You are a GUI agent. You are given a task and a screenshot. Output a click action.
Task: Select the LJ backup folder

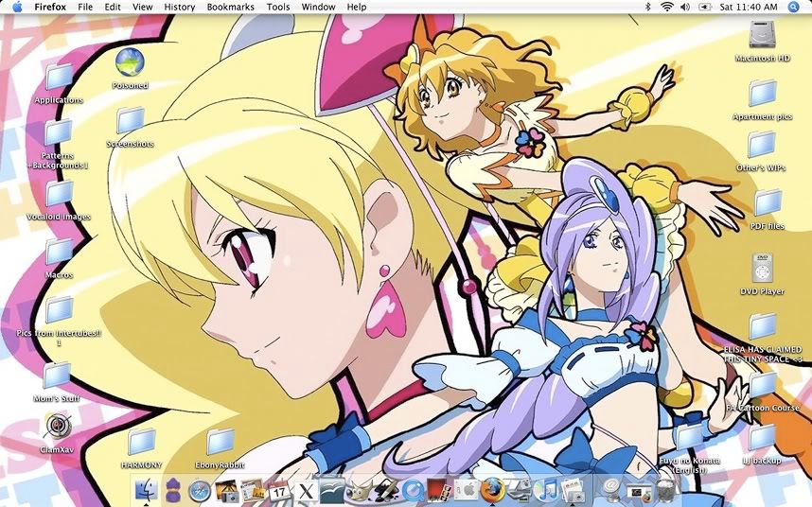762,444
